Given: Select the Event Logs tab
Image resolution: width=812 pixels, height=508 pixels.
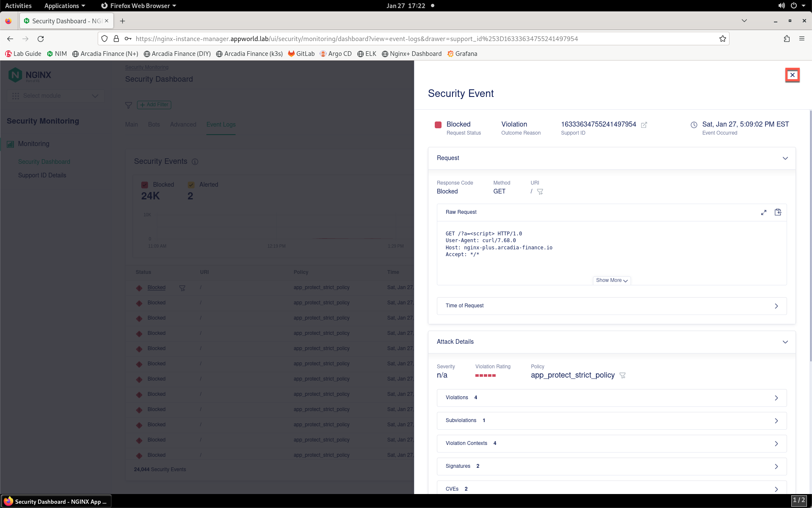Looking at the screenshot, I should [221, 124].
